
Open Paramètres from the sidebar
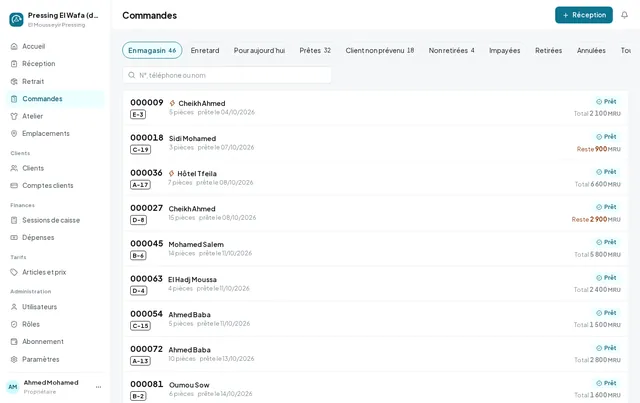[x=55, y=359]
